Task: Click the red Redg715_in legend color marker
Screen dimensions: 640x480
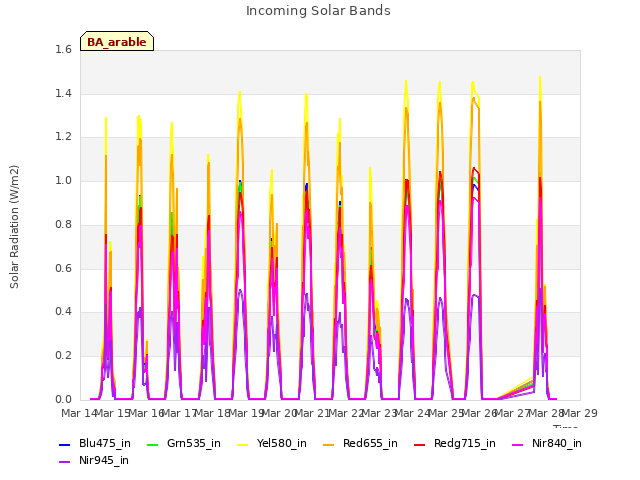Action: coord(420,444)
